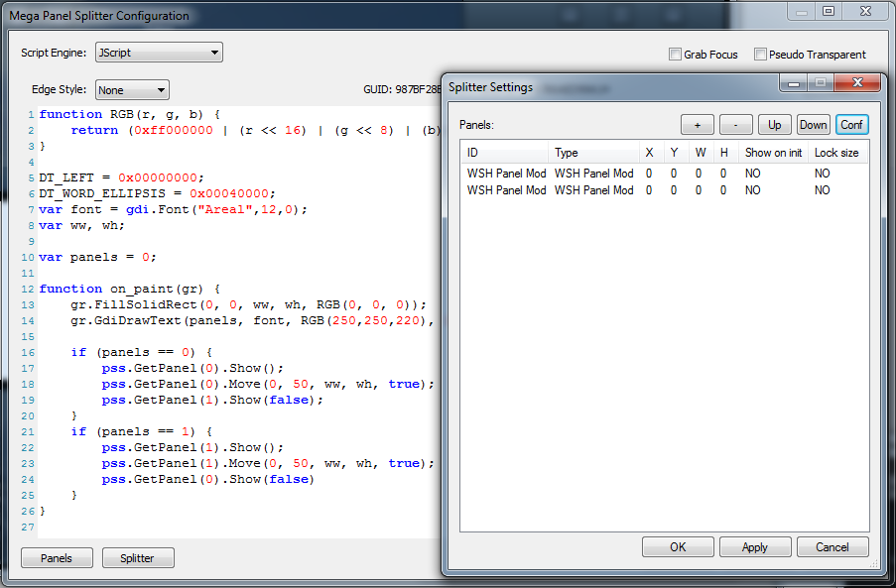This screenshot has height=588, width=896.
Task: Click the Conf button for panels
Action: (x=851, y=125)
